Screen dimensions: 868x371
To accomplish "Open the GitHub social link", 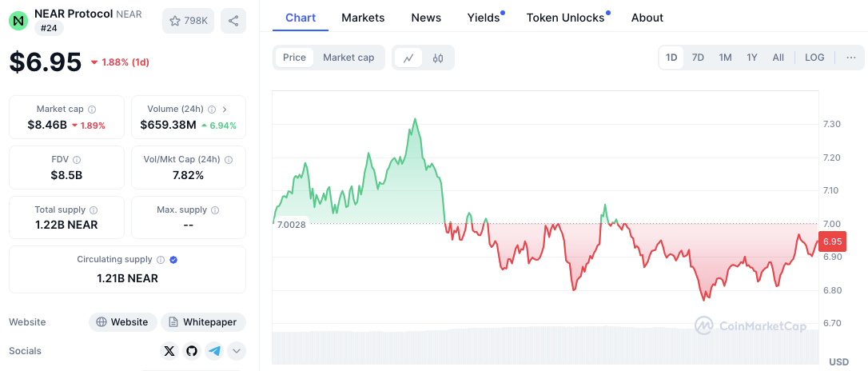I will (192, 350).
